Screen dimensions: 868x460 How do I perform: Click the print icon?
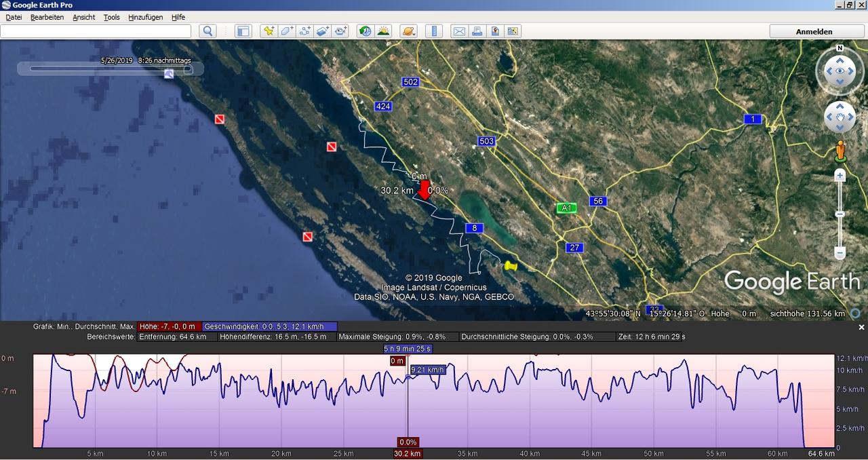click(x=477, y=31)
